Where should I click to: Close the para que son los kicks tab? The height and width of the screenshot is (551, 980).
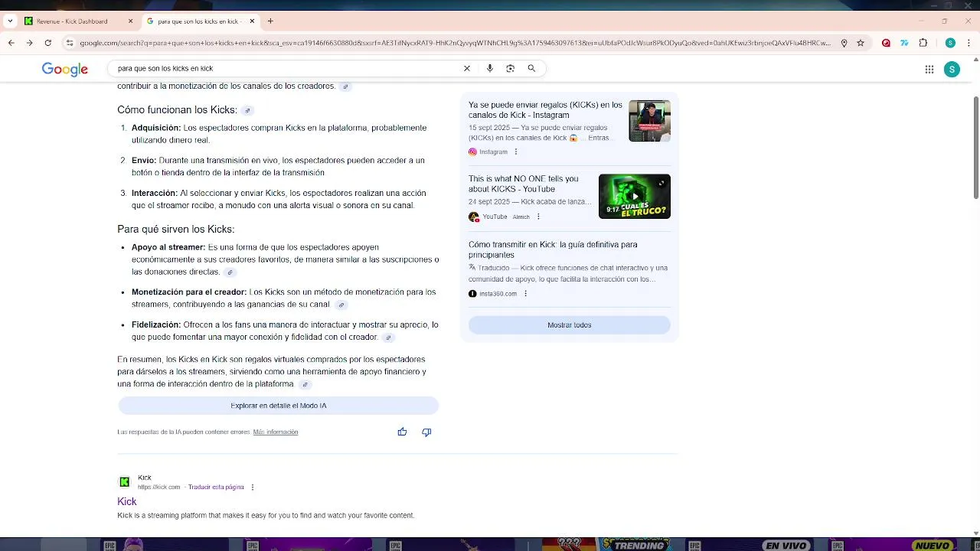(252, 21)
